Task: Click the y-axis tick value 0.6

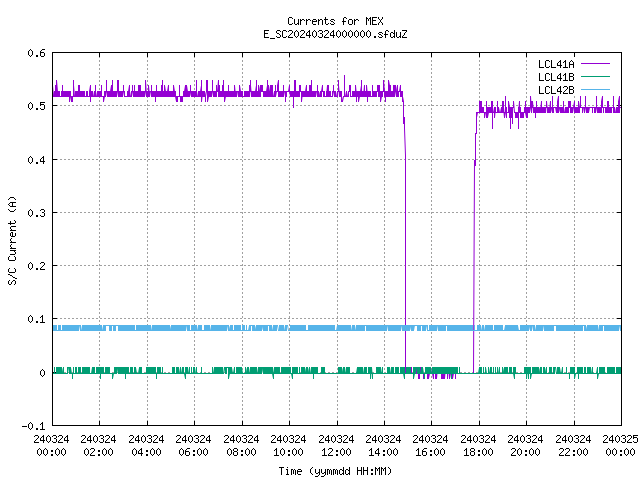Action: pos(36,53)
